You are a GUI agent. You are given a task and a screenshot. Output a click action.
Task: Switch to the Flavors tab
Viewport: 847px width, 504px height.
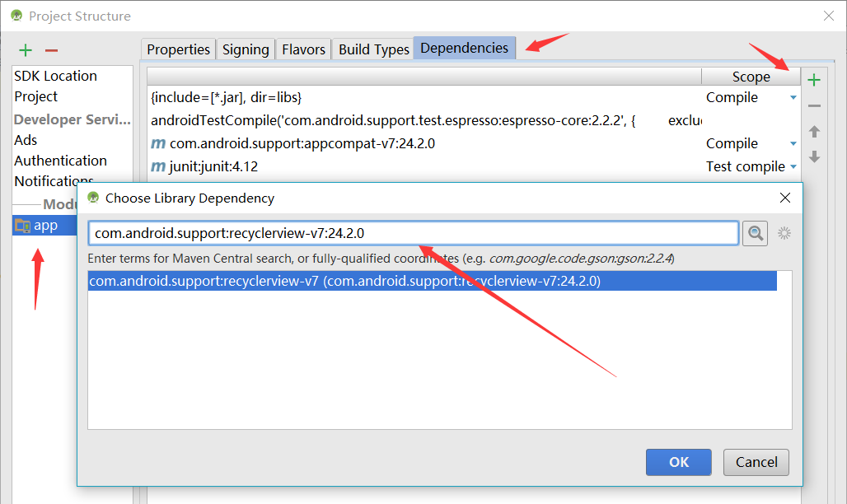303,49
